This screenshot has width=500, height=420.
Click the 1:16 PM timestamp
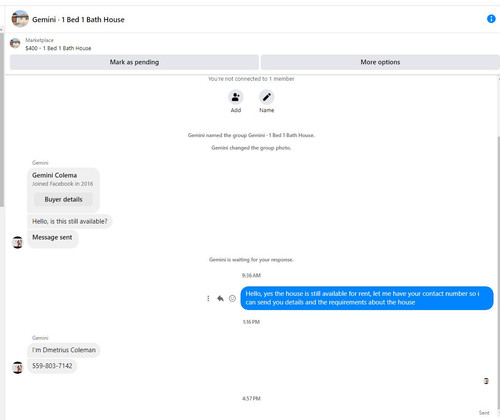(251, 322)
